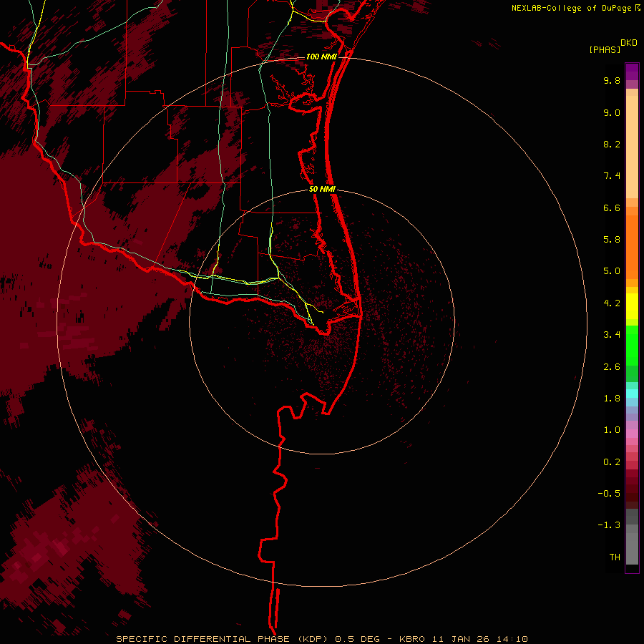The height and width of the screenshot is (644, 644).
Task: Click the yellow swatch in the color bar
Action: point(632,306)
